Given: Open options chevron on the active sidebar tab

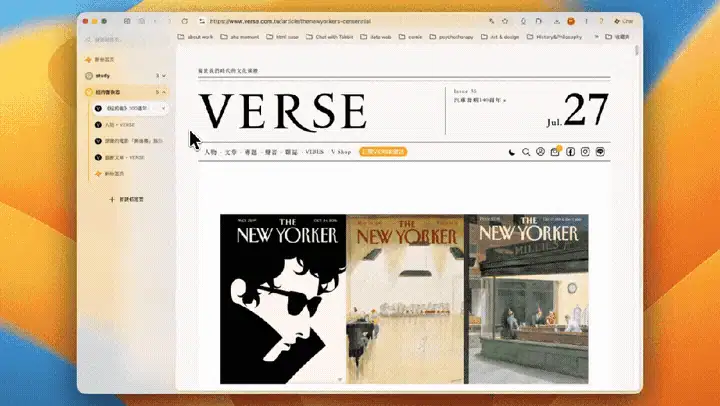Looking at the screenshot, I should (x=163, y=108).
